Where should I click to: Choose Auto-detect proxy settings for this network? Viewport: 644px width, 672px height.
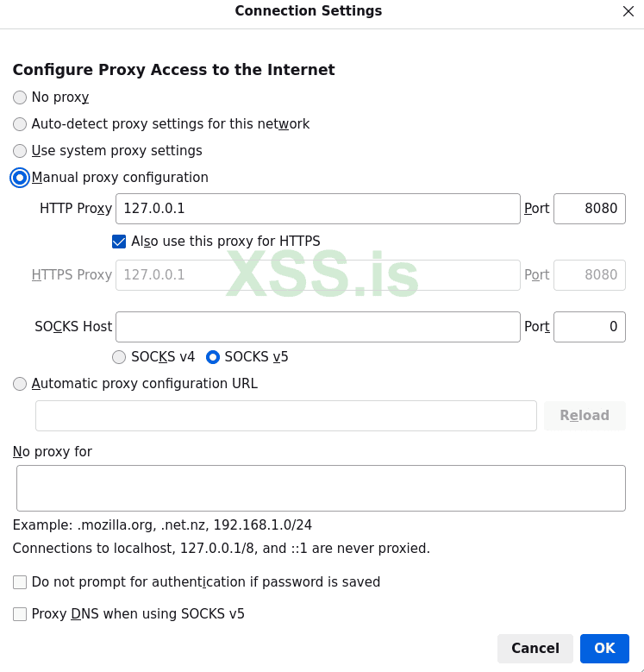pos(20,124)
